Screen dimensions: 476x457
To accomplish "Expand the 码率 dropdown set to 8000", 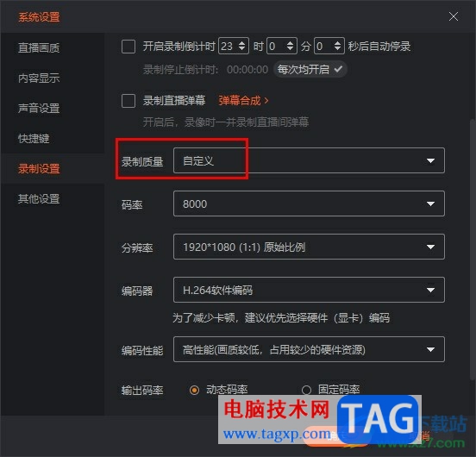I will tap(309, 203).
